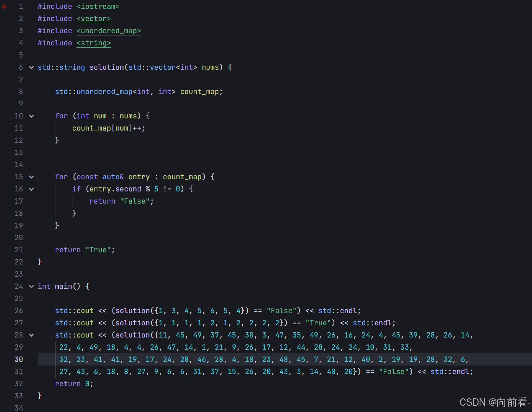Click 'entry.second' on line 16
Viewport: 532px width, 412px height.
point(115,189)
